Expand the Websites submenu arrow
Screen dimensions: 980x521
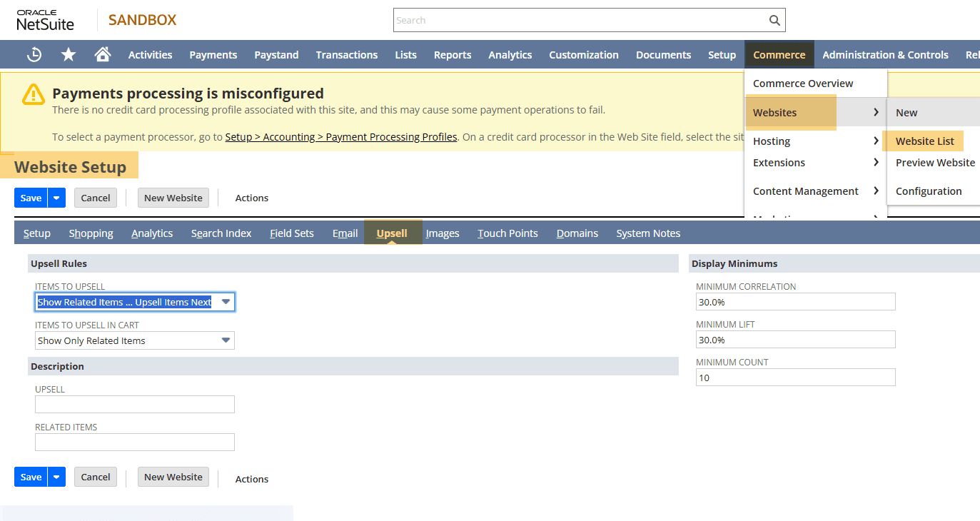876,112
